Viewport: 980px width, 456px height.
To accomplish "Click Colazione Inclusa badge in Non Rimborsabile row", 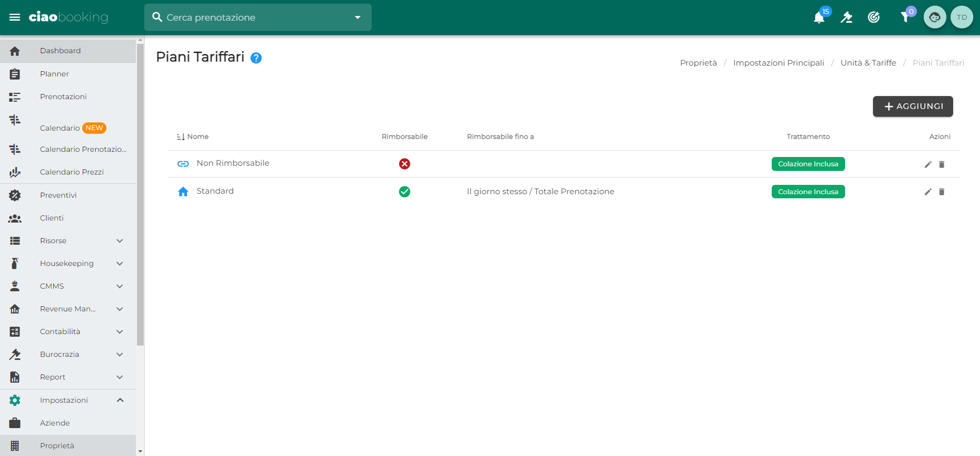I will coord(808,164).
